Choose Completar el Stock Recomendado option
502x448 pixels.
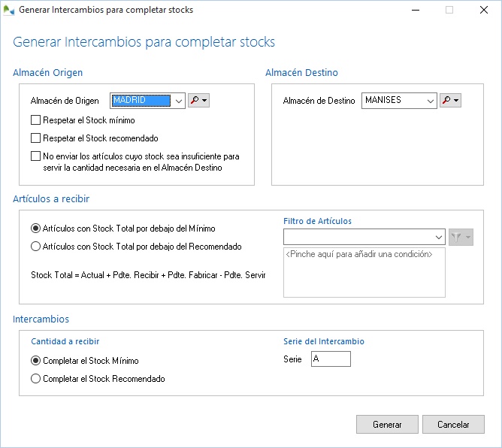point(35,380)
